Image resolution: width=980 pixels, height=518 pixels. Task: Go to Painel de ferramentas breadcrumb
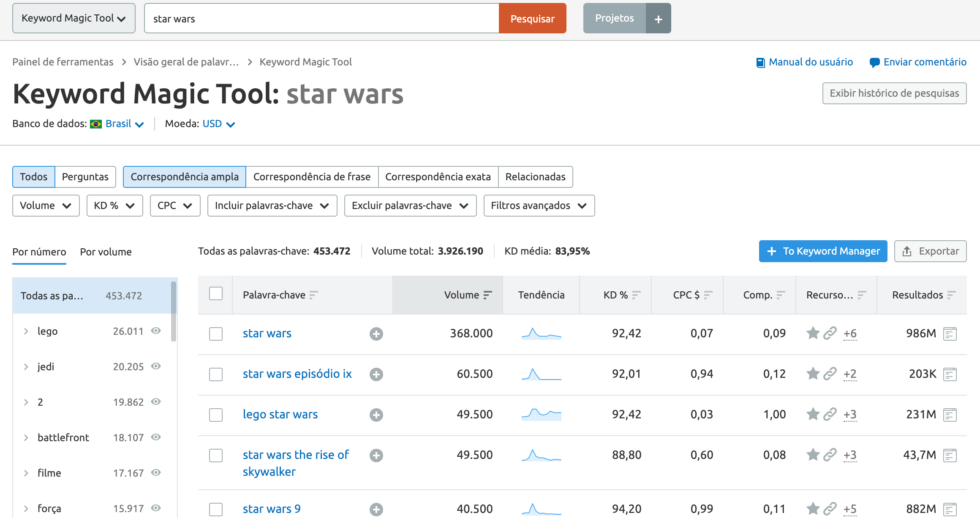coord(63,62)
